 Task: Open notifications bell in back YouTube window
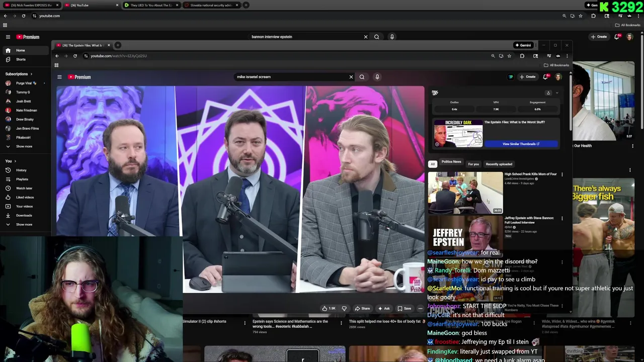click(617, 37)
